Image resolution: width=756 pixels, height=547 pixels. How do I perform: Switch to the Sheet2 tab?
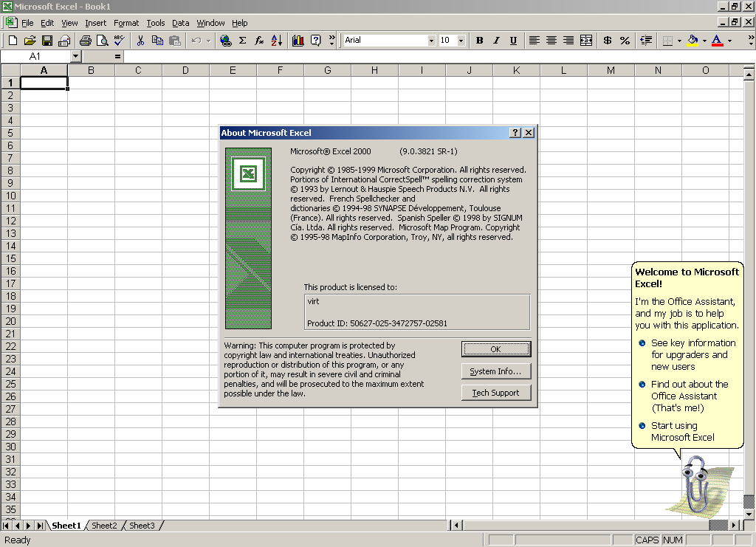pos(104,526)
